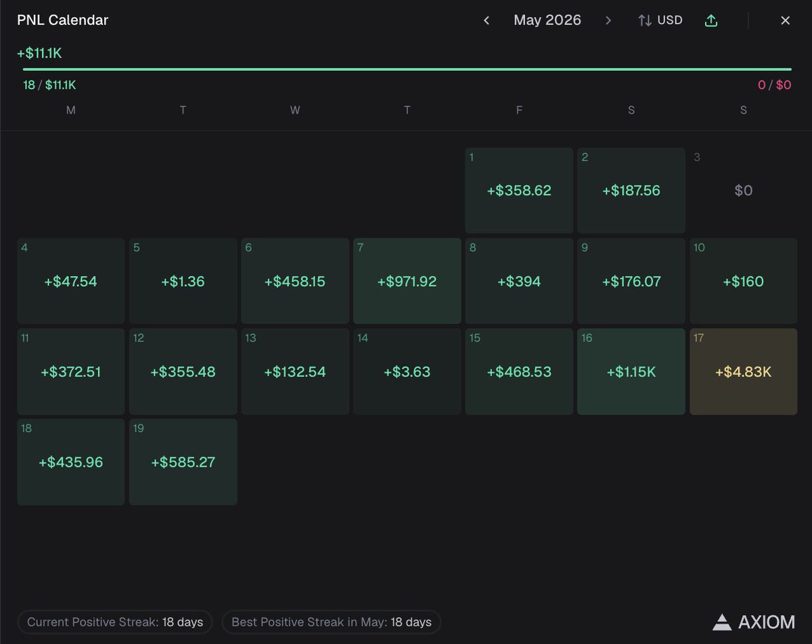Click the PNL Calendar title
Image resolution: width=812 pixels, height=644 pixels.
pos(63,20)
